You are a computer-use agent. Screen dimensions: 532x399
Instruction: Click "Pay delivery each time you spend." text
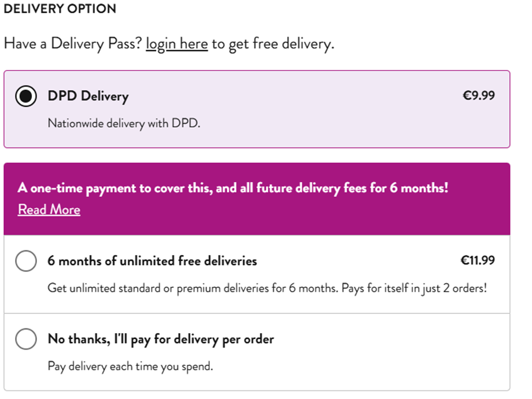pos(130,366)
